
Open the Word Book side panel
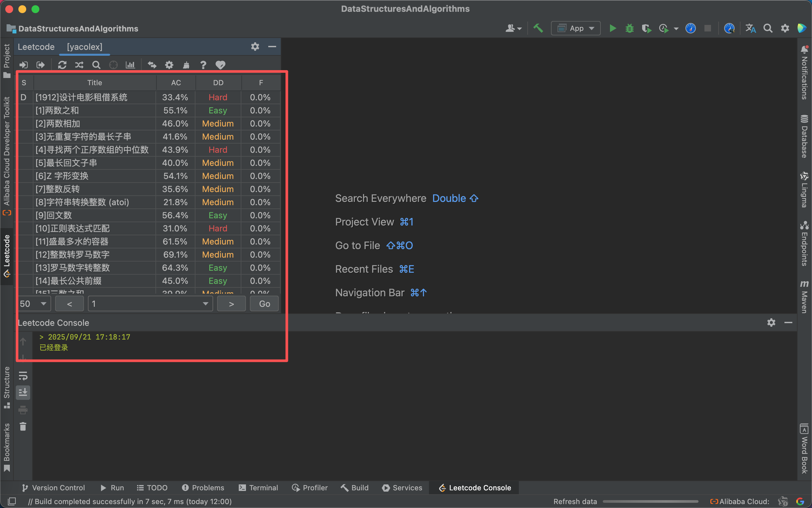pyautogui.click(x=804, y=449)
